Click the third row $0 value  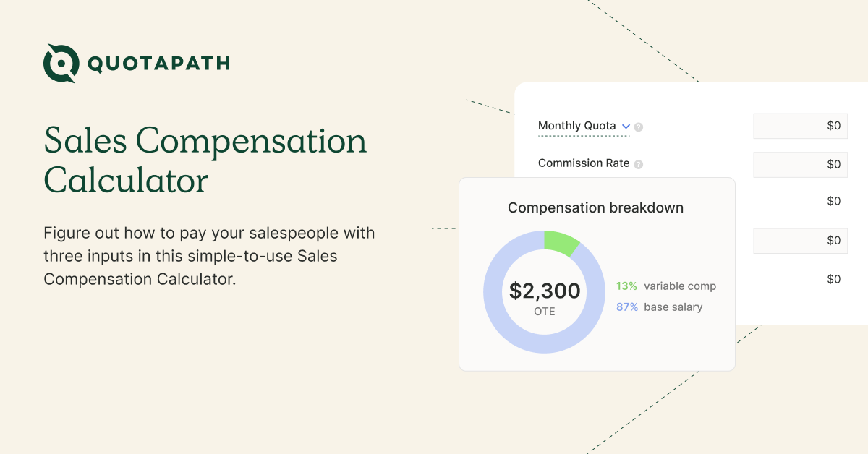(834, 201)
